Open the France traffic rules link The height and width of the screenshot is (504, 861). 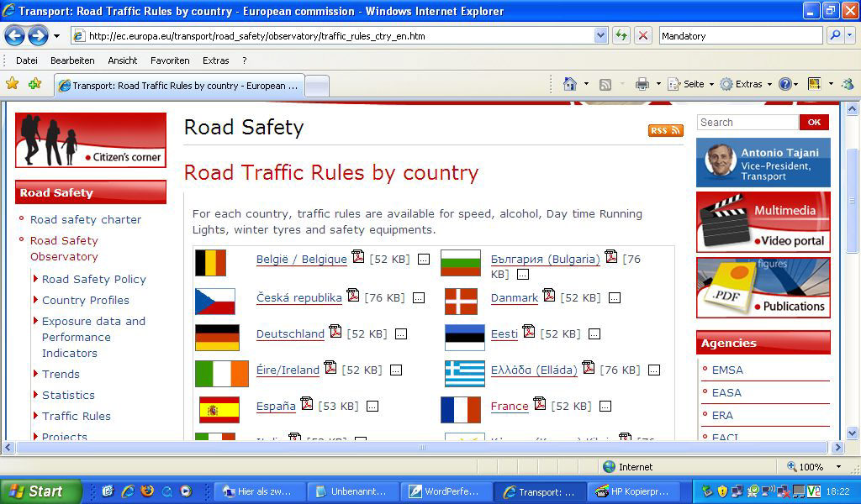510,407
